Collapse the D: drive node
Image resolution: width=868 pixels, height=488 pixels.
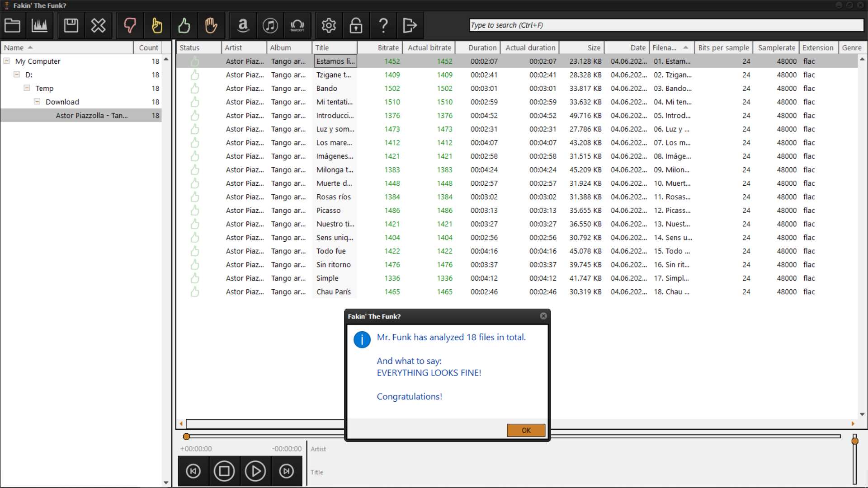pos(17,74)
